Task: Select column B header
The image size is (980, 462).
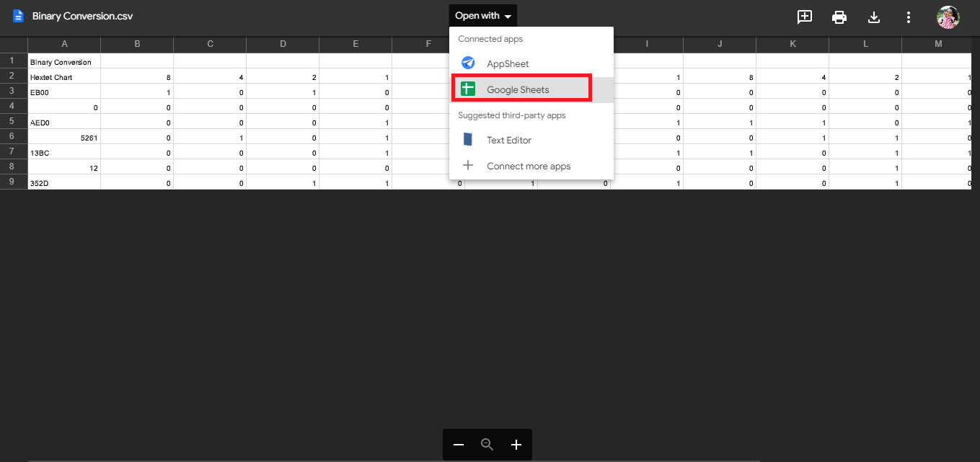Action: pos(137,45)
